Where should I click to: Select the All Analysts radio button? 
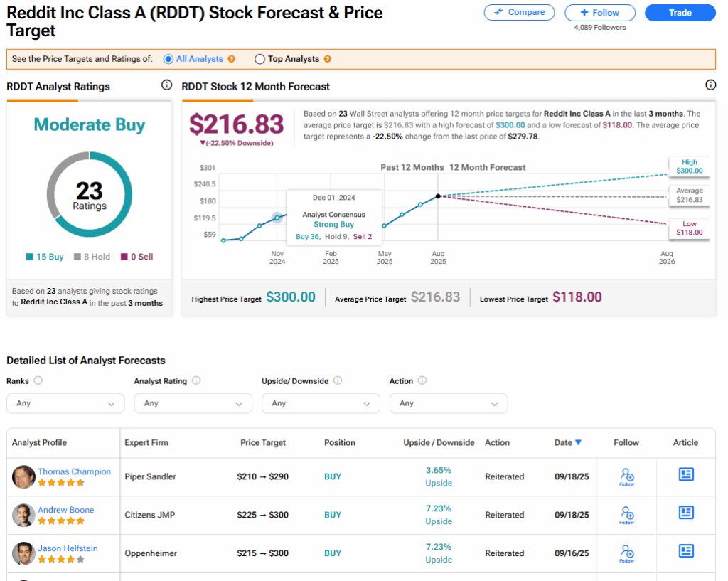tap(168, 60)
